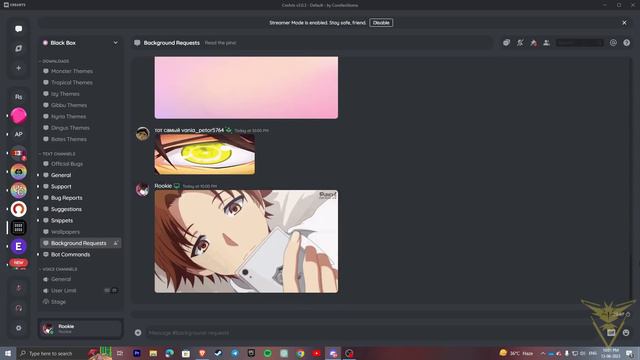Open Telegram from the taskbar

click(235, 353)
